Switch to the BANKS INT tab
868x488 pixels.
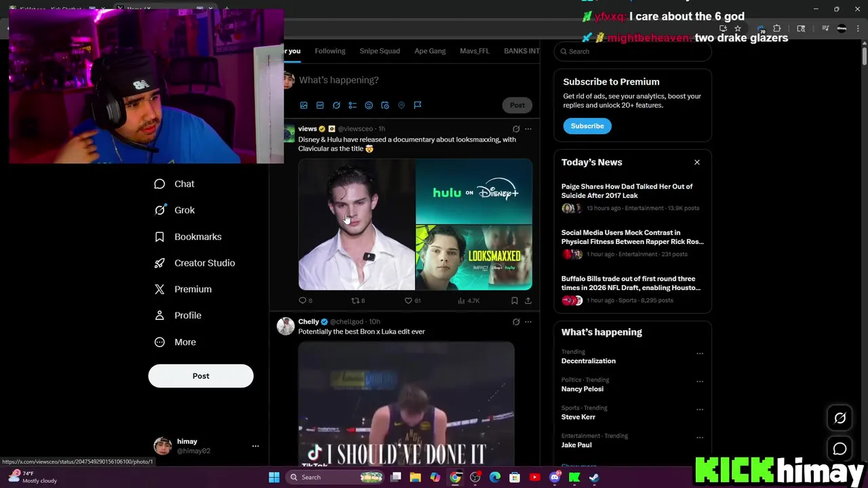pyautogui.click(x=521, y=51)
